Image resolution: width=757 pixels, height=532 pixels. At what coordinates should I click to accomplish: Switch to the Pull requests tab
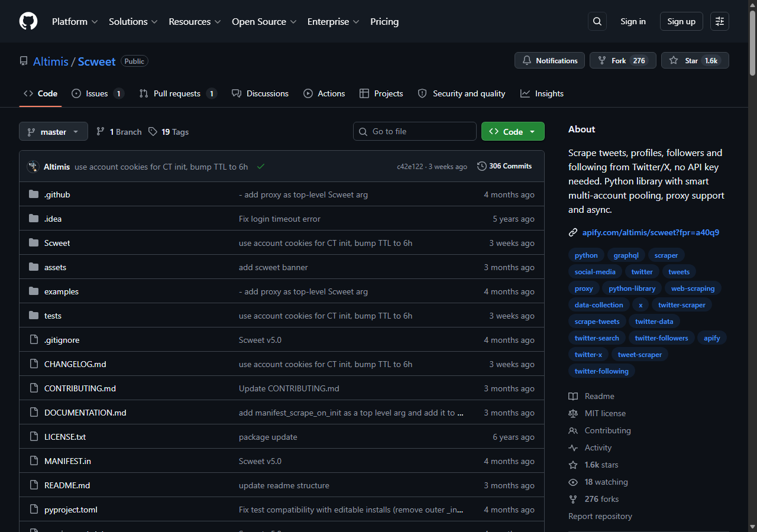pos(178,93)
